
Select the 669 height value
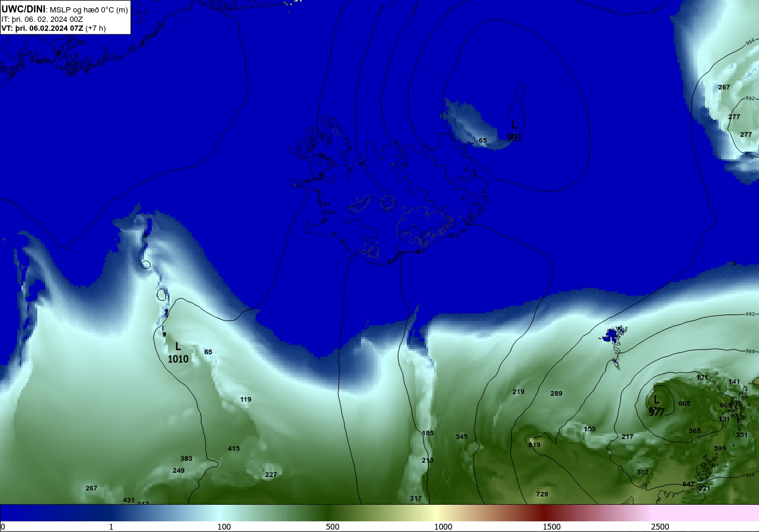(x=726, y=405)
